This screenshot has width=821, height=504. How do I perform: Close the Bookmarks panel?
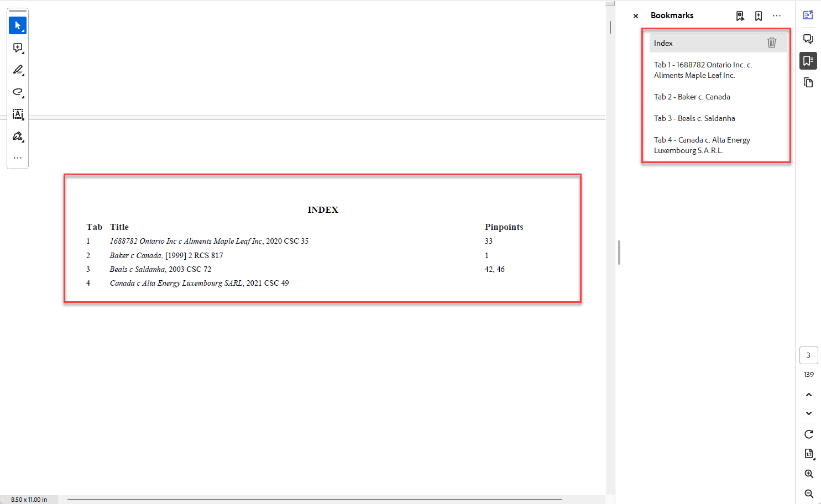636,16
